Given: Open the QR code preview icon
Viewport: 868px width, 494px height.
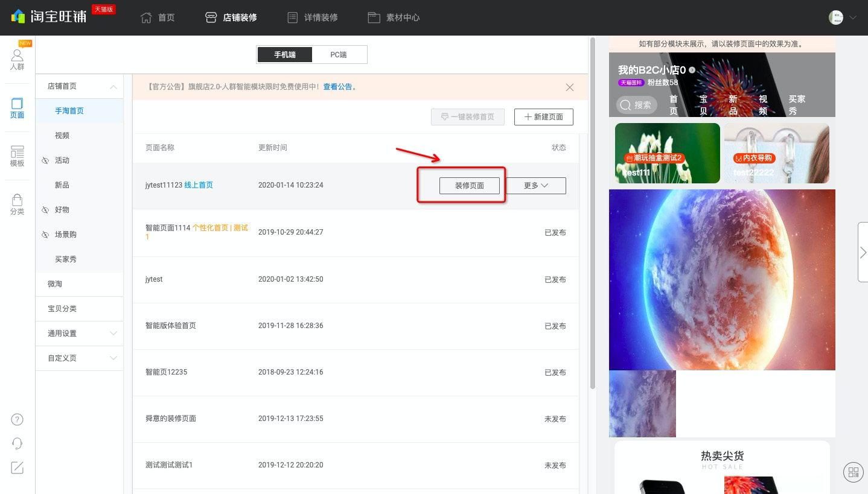Looking at the screenshot, I should (x=853, y=472).
